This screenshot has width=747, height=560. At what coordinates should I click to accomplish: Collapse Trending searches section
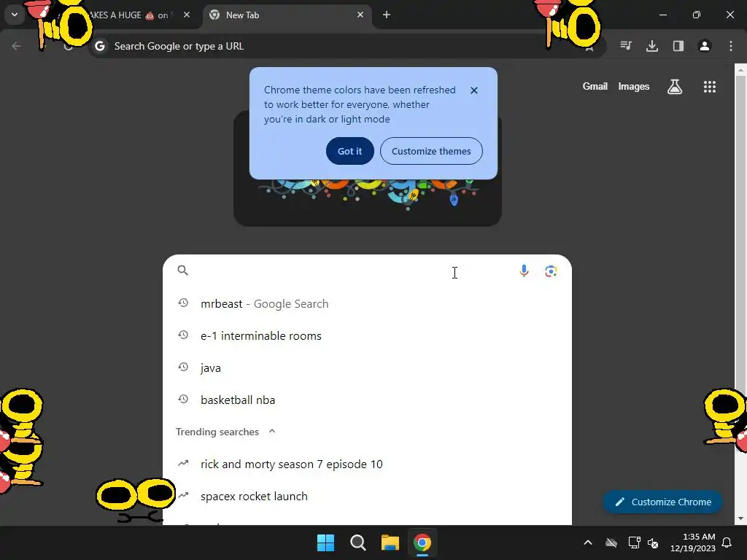tap(272, 432)
